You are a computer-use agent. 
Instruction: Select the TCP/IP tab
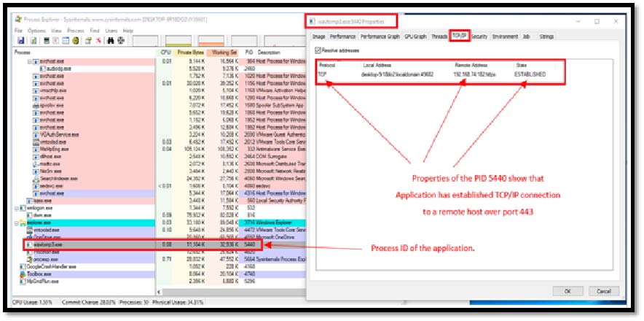(460, 36)
